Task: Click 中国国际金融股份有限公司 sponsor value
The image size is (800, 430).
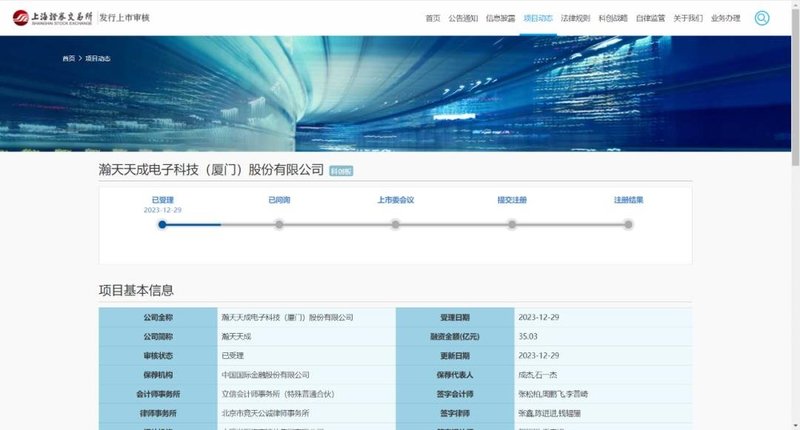Action: pos(265,375)
